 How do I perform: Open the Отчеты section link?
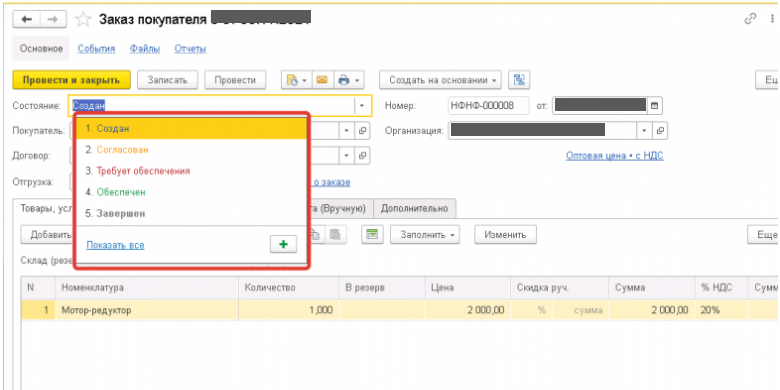[190, 49]
